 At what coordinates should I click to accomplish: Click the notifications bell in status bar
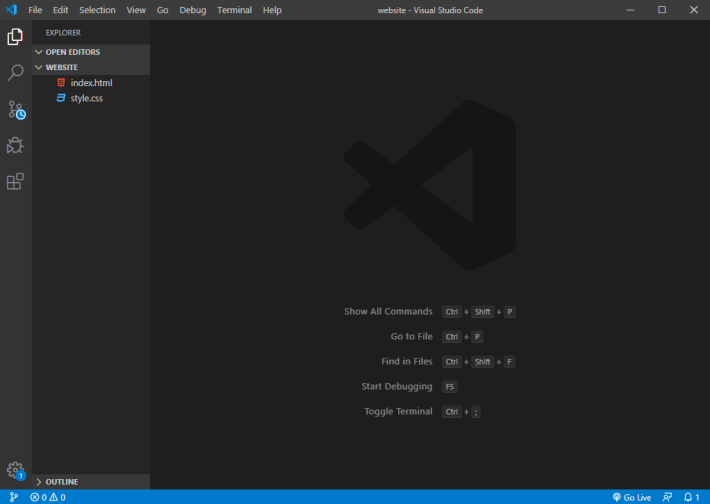coord(691,497)
